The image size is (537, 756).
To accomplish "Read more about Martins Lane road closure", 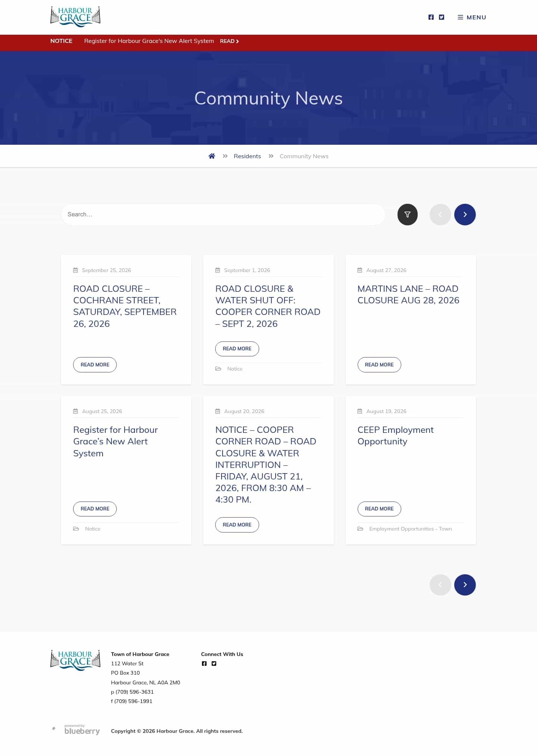I will click(379, 365).
